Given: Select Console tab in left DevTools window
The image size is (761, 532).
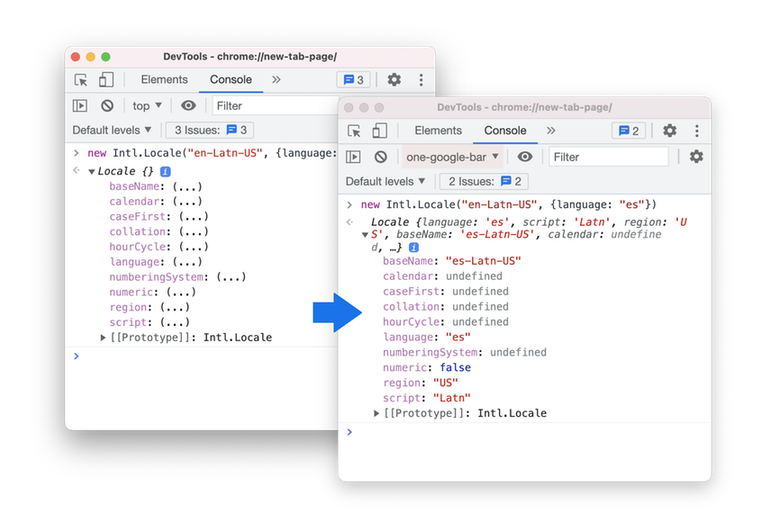Looking at the screenshot, I should click(231, 80).
